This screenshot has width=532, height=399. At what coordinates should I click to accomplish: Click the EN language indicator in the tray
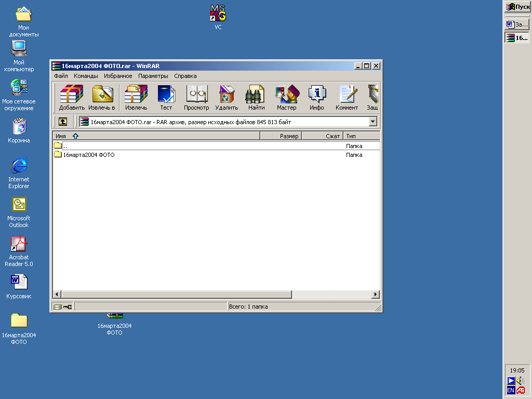511,391
